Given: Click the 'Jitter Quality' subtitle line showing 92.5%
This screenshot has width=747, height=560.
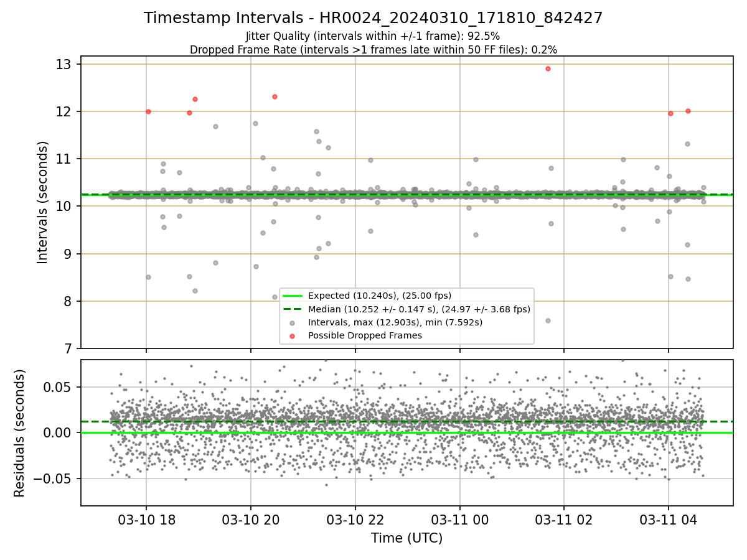Looking at the screenshot, I should (x=373, y=36).
